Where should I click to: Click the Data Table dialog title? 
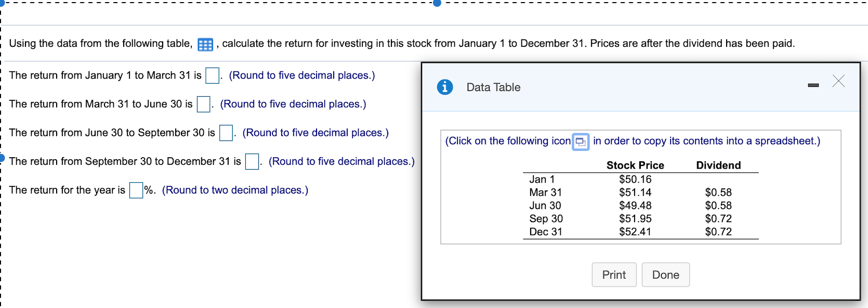[x=493, y=87]
